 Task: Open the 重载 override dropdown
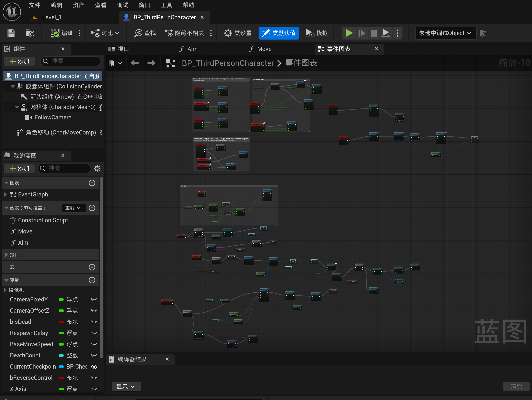coord(73,208)
